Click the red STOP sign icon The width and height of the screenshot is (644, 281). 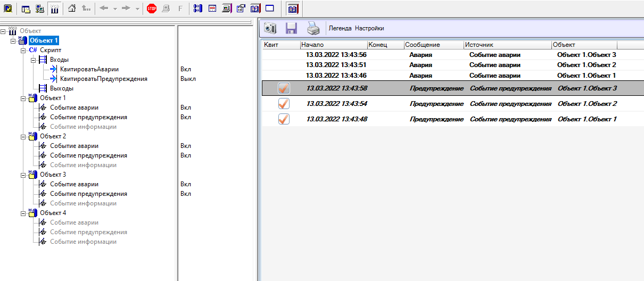(152, 9)
